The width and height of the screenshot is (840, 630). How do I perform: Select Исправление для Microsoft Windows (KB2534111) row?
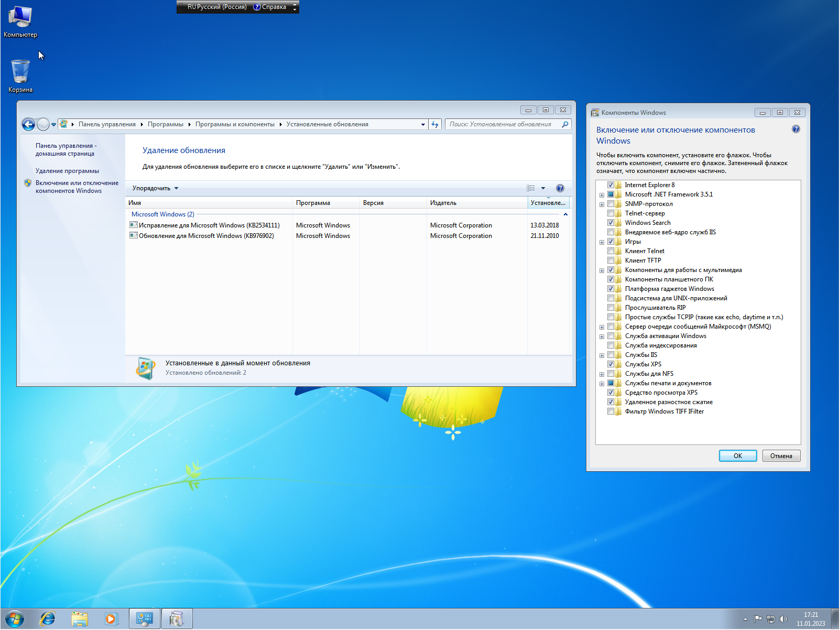(x=347, y=225)
